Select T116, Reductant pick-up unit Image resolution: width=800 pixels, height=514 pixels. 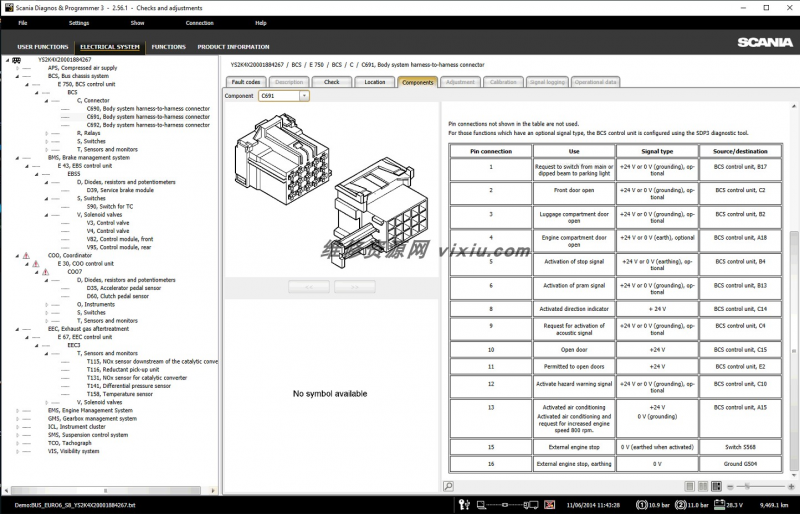click(123, 370)
